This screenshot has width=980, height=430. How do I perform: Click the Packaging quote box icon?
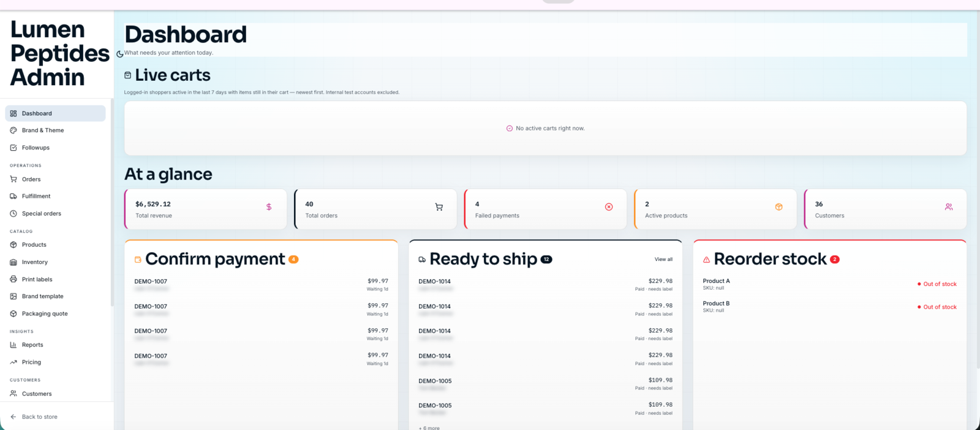[x=13, y=314]
